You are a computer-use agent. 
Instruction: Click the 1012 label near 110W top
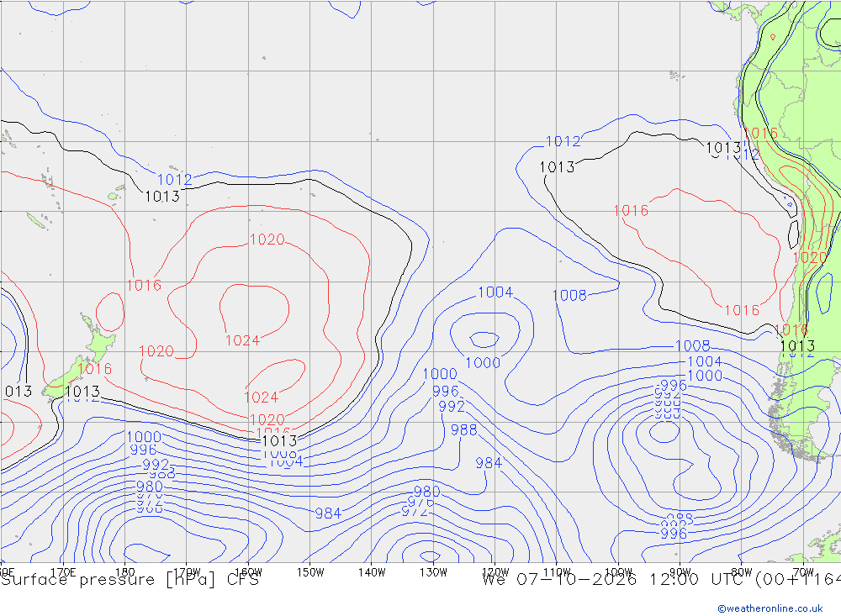[x=563, y=141]
